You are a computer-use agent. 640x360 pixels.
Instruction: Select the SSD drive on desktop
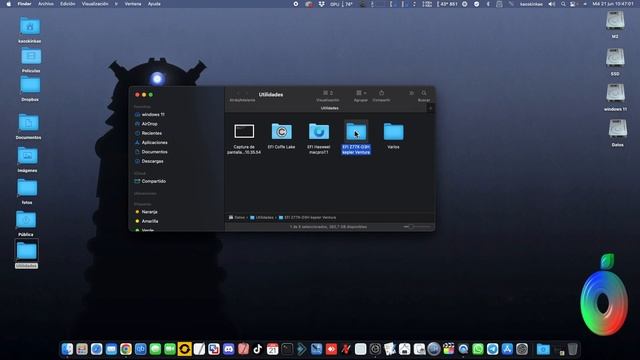[x=615, y=58]
